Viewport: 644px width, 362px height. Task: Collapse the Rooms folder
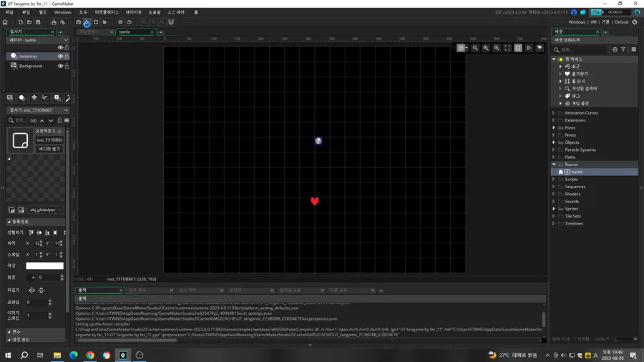coord(554,165)
